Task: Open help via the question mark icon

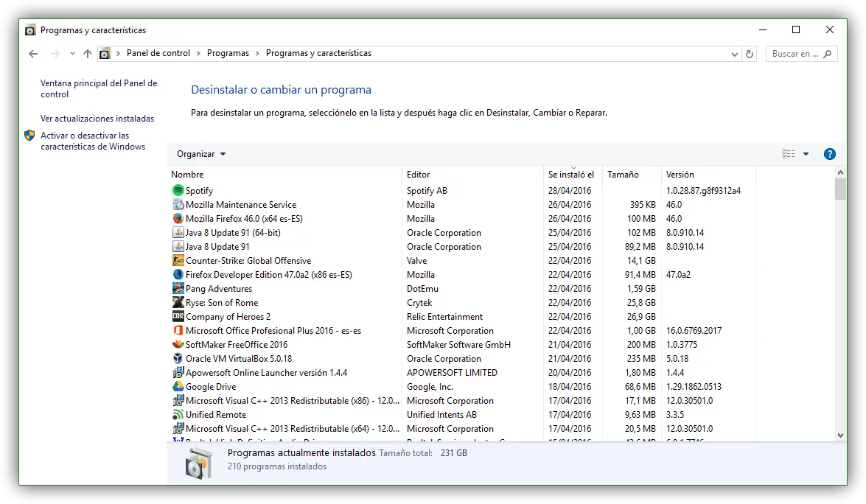Action: tap(830, 153)
